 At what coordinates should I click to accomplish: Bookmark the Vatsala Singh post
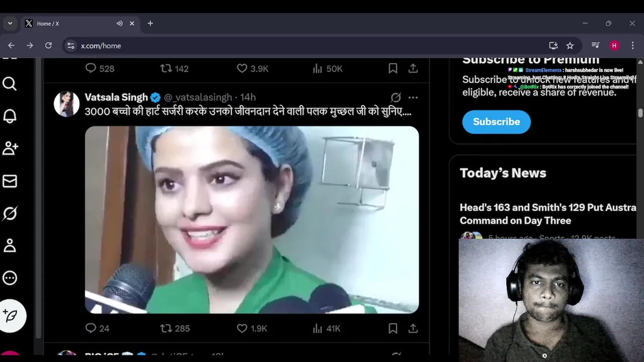click(393, 328)
